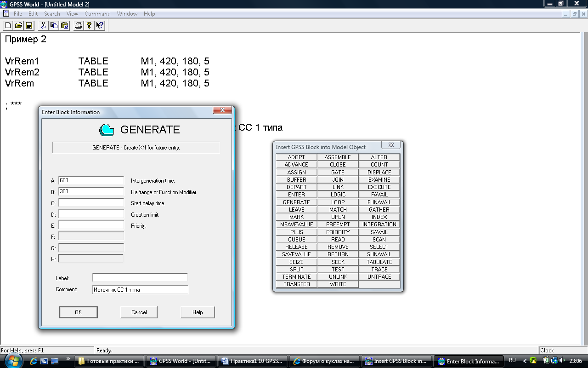The height and width of the screenshot is (368, 588).
Task: Close the Enter Block Information dialog
Action: tap(222, 110)
